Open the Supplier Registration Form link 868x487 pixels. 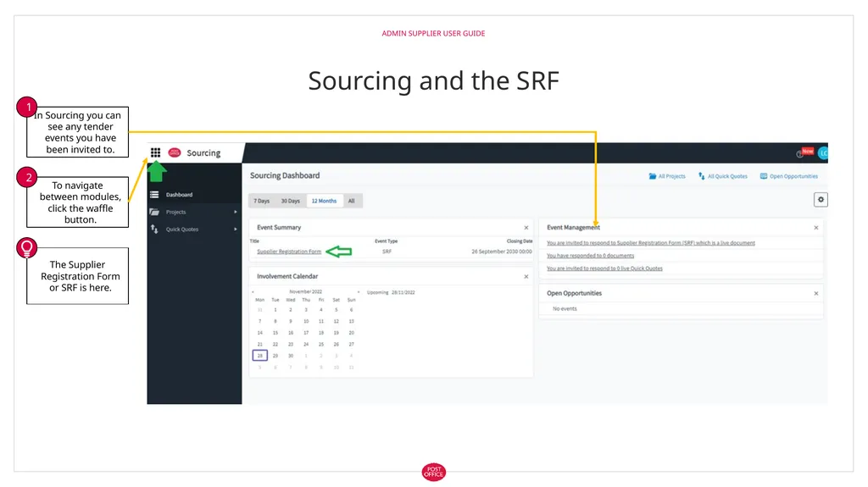[x=289, y=252]
